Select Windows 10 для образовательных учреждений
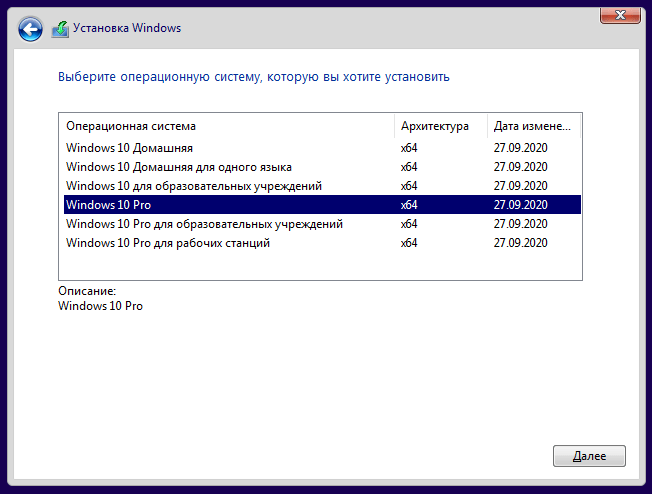This screenshot has height=494, width=652. pyautogui.click(x=322, y=186)
